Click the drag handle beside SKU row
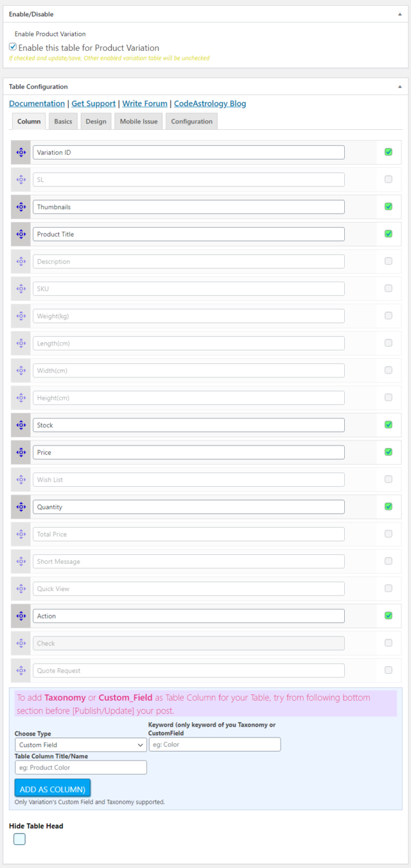This screenshot has width=411, height=868. point(21,289)
